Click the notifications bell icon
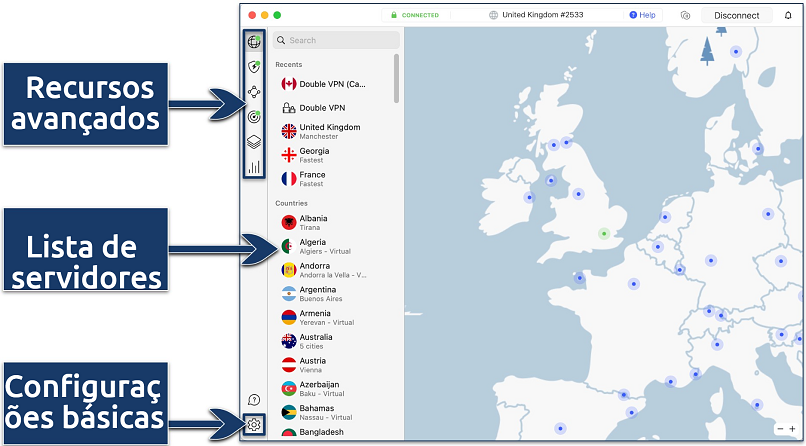 point(788,15)
